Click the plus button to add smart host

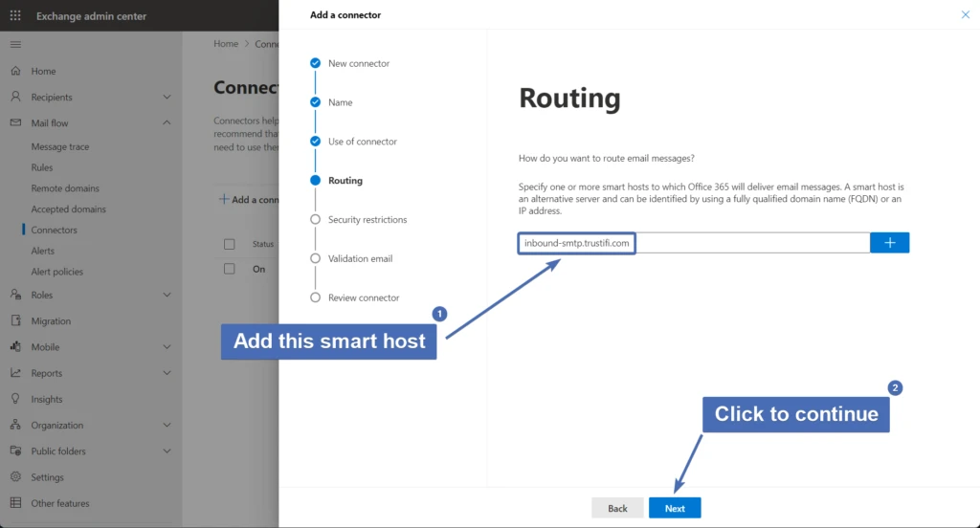pyautogui.click(x=889, y=243)
